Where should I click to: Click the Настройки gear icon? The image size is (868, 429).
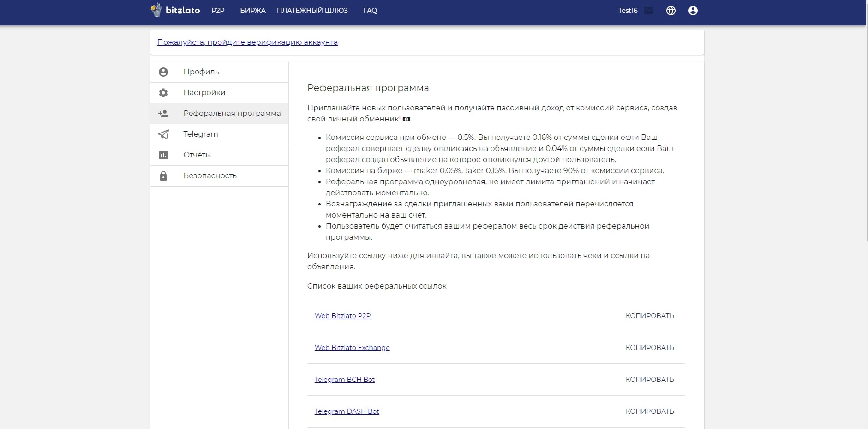click(163, 93)
